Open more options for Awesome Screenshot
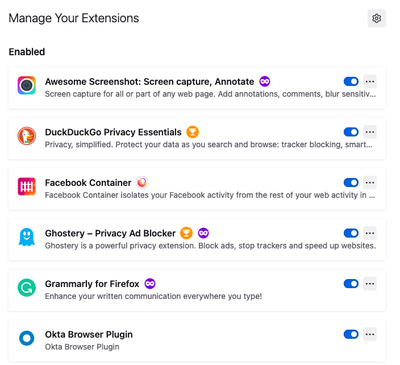This screenshot has width=400, height=365. pyautogui.click(x=370, y=81)
